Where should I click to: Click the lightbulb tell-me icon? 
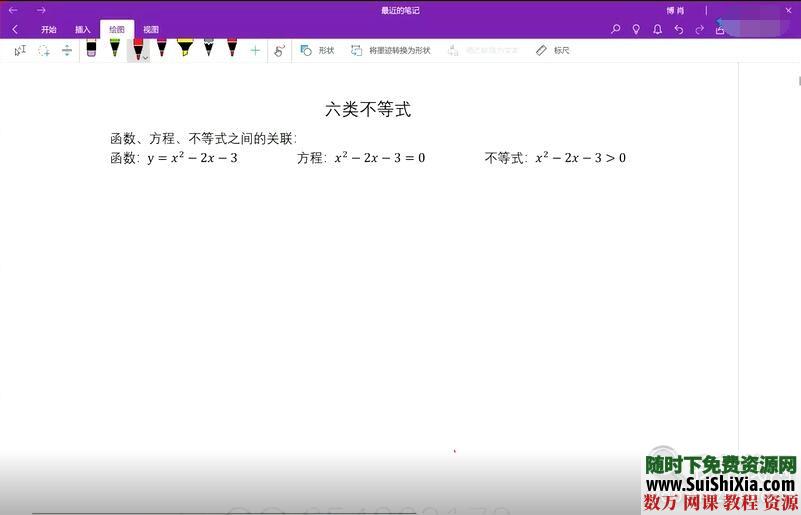point(636,30)
